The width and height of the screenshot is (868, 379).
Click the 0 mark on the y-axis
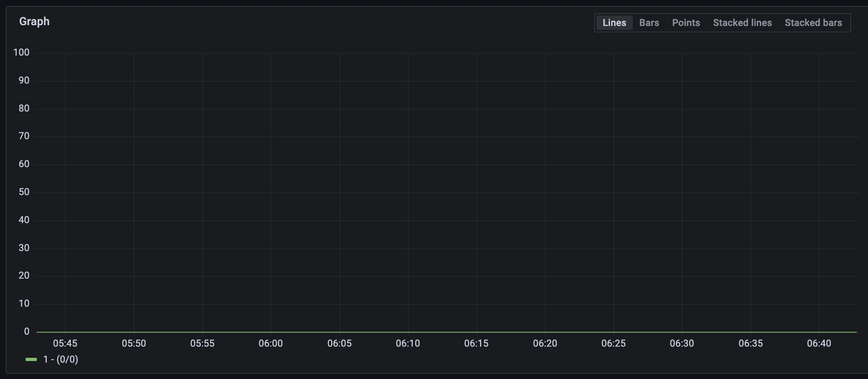(26, 331)
